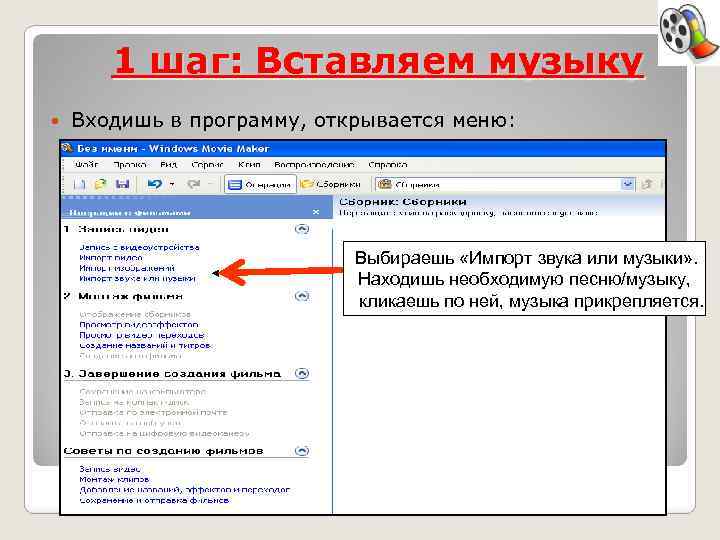This screenshot has width=720, height=540.
Task: Open the Вид menu
Action: (169, 164)
